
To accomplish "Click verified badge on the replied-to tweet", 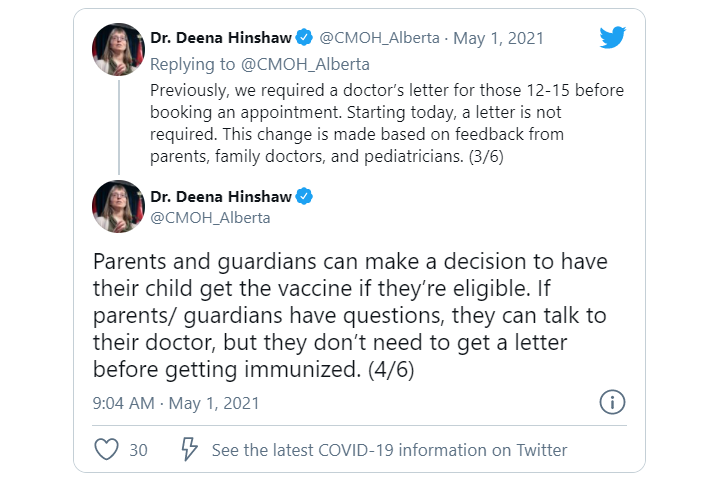I will [x=304, y=37].
